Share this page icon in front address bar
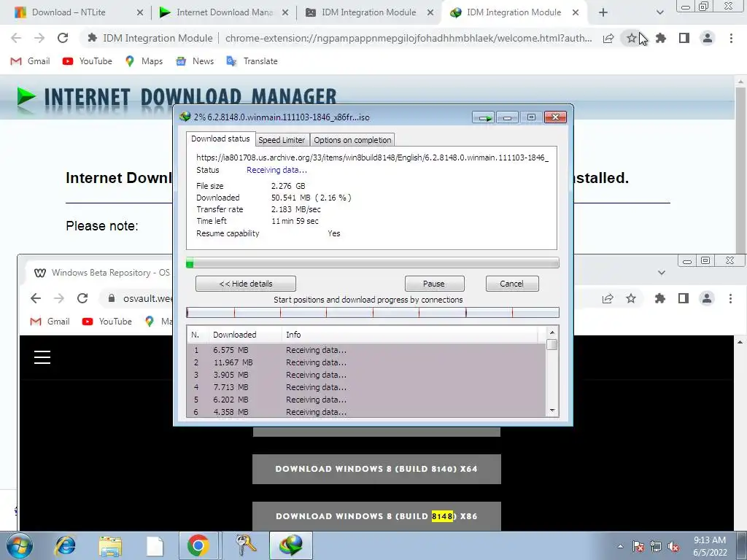The width and height of the screenshot is (747, 560). 608,39
